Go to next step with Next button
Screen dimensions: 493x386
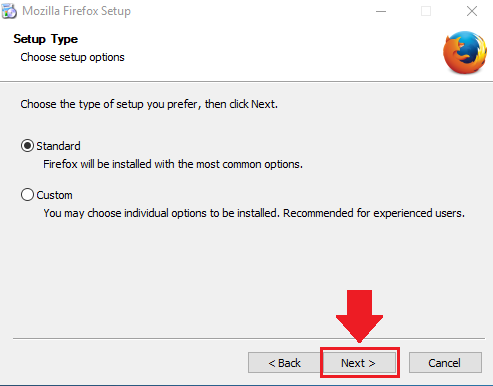pos(359,363)
